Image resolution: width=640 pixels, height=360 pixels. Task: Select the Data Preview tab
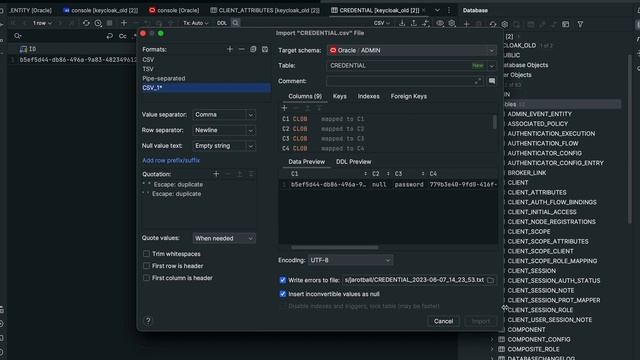point(306,162)
